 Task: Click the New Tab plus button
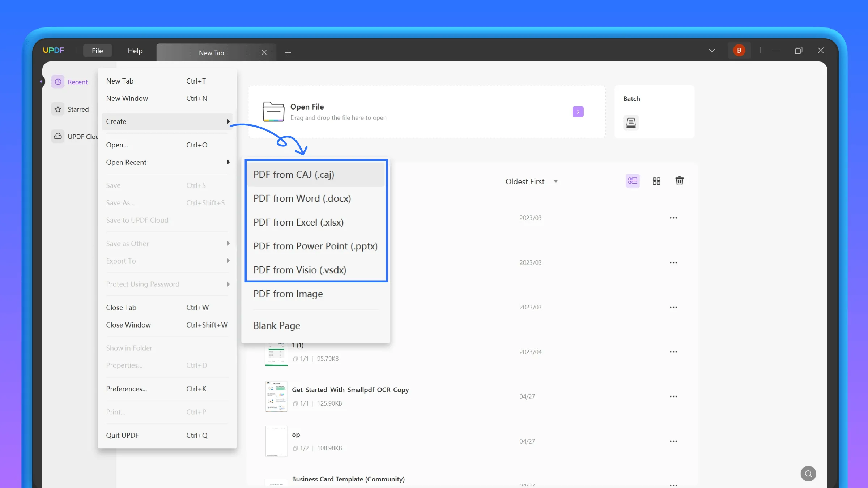287,52
